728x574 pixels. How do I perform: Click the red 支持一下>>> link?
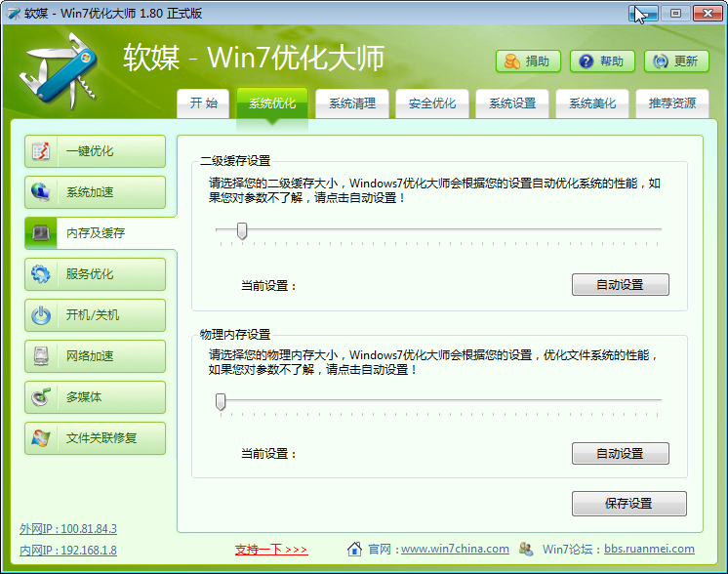[x=271, y=550]
